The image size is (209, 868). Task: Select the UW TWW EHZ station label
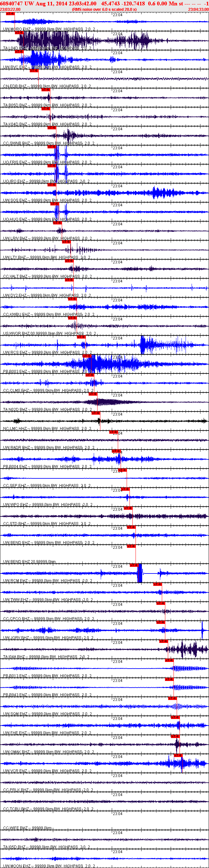(x=48, y=600)
